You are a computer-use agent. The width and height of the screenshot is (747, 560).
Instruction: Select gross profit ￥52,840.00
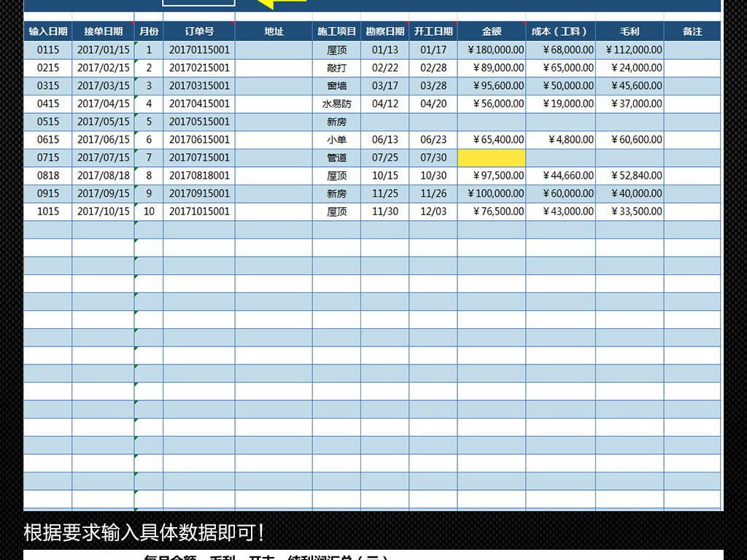[x=630, y=176]
